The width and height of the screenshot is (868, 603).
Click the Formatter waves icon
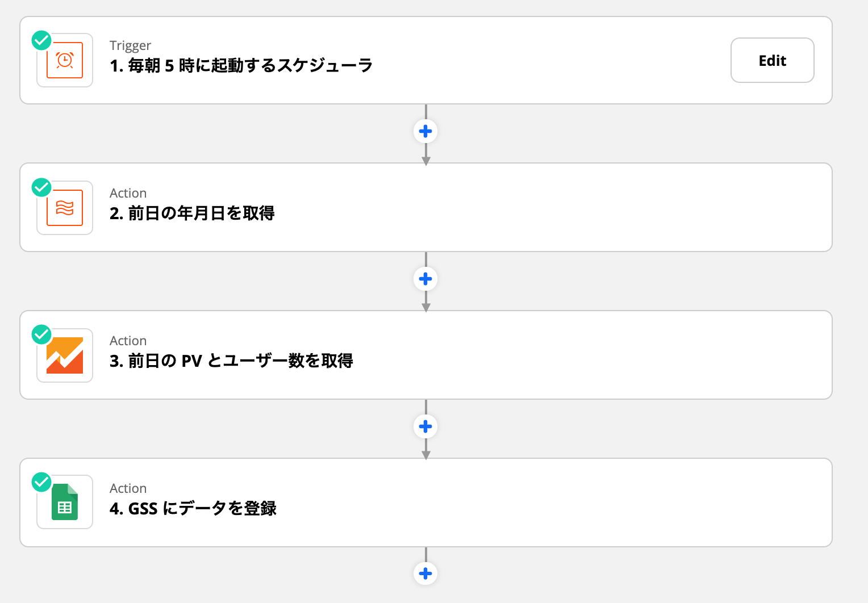pyautogui.click(x=65, y=208)
